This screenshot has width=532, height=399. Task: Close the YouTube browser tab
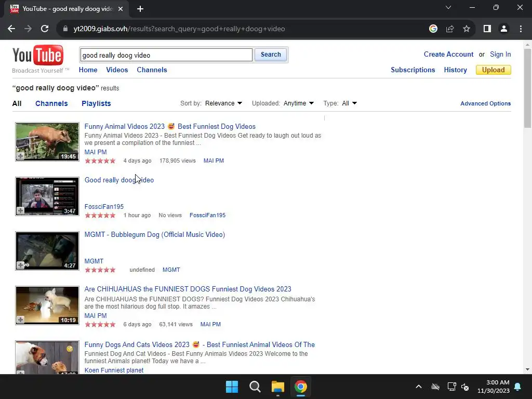[121, 9]
